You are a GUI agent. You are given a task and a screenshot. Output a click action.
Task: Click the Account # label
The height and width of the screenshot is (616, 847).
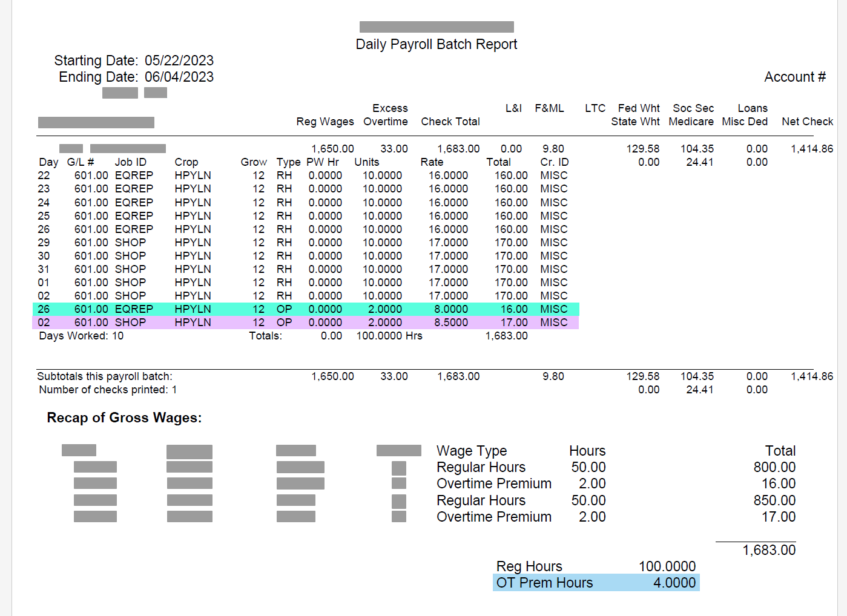[794, 77]
